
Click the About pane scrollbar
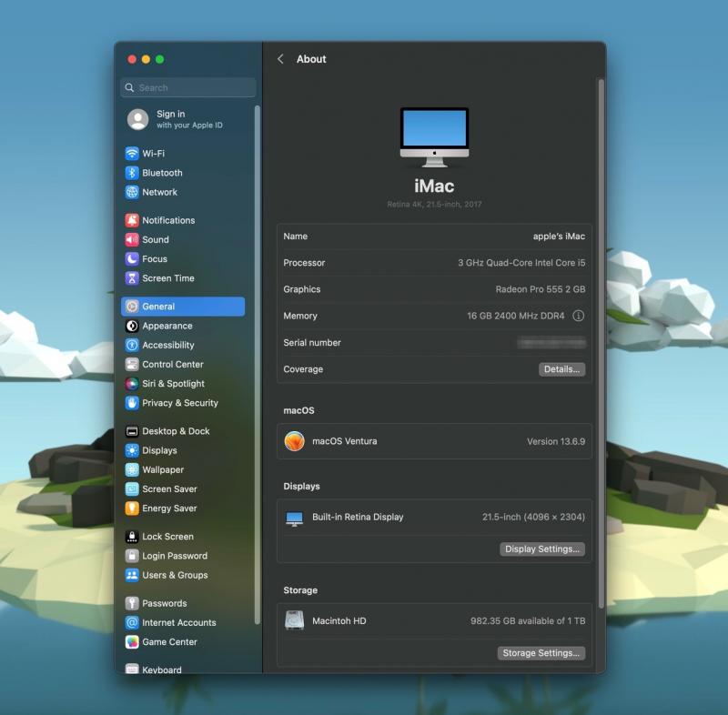coord(601,343)
